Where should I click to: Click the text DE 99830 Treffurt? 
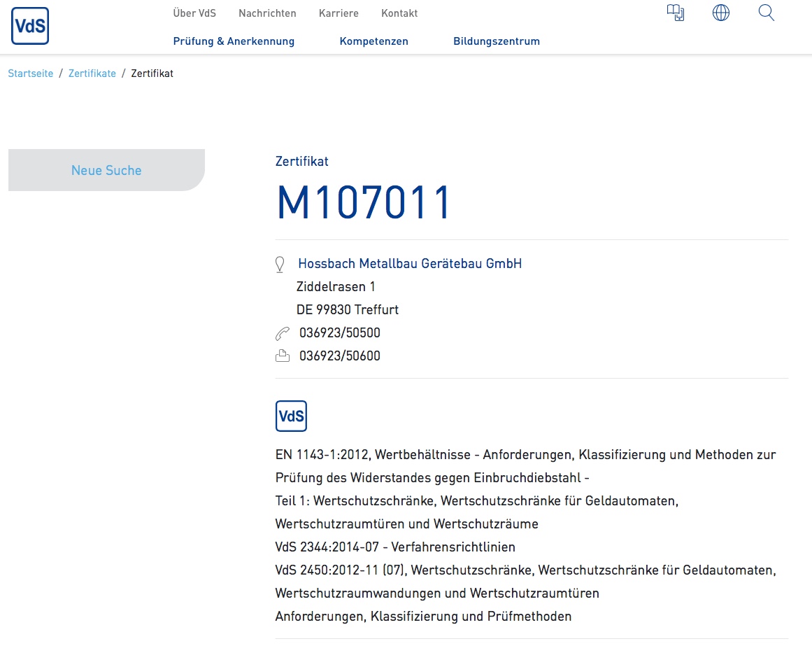coord(348,310)
